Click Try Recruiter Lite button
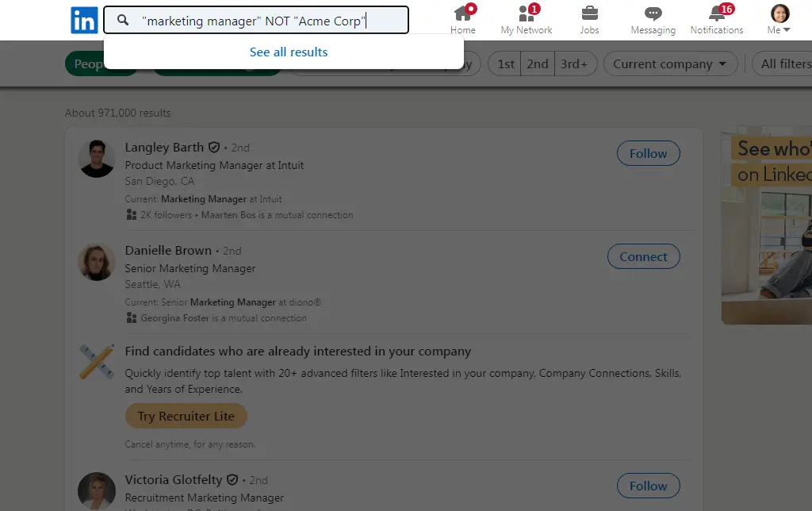812x511 pixels. (x=186, y=416)
